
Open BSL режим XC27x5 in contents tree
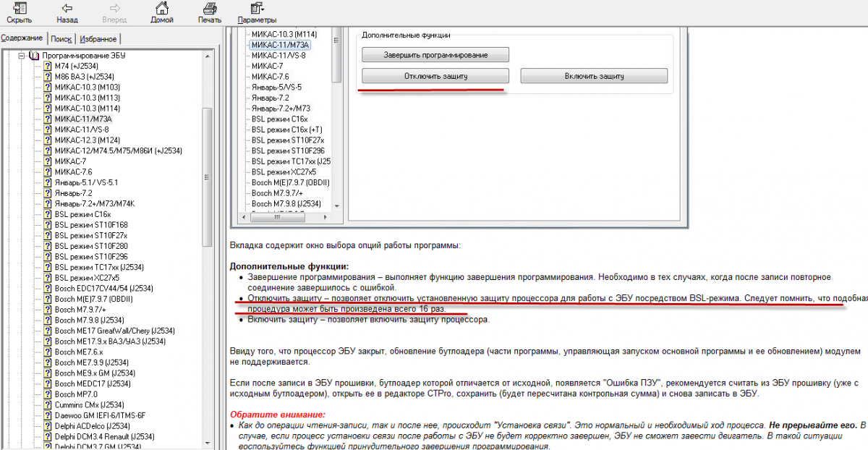tap(87, 278)
